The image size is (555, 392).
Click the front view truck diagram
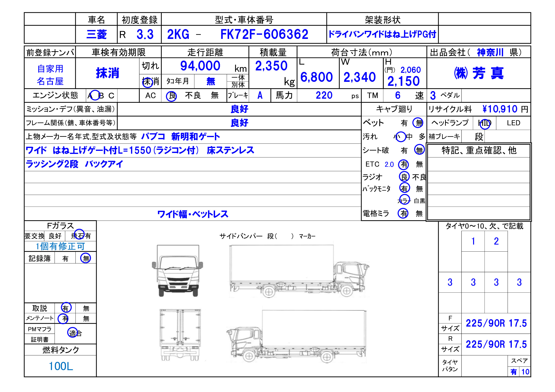pos(177,271)
